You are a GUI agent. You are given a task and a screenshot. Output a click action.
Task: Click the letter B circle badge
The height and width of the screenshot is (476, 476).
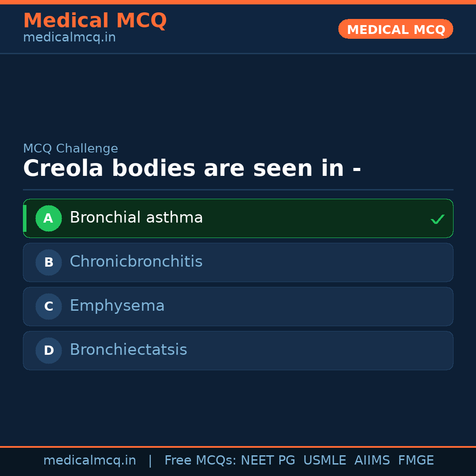click(x=48, y=262)
